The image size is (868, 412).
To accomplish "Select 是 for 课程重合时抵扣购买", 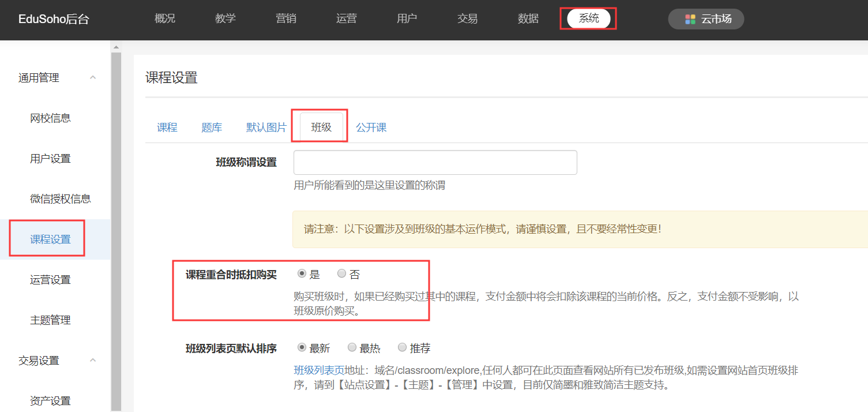I will pos(302,274).
